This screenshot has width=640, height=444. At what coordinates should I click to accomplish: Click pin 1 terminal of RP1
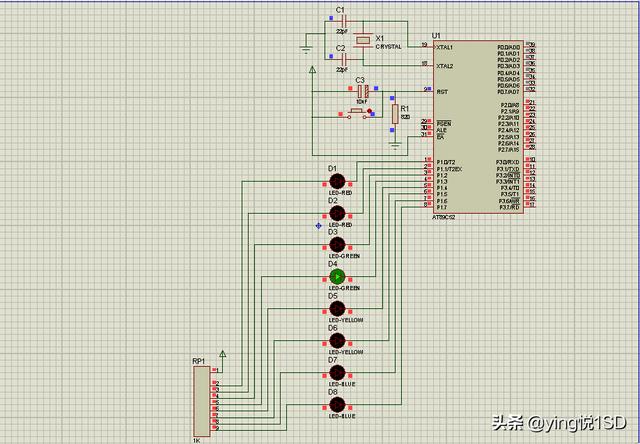[x=214, y=370]
